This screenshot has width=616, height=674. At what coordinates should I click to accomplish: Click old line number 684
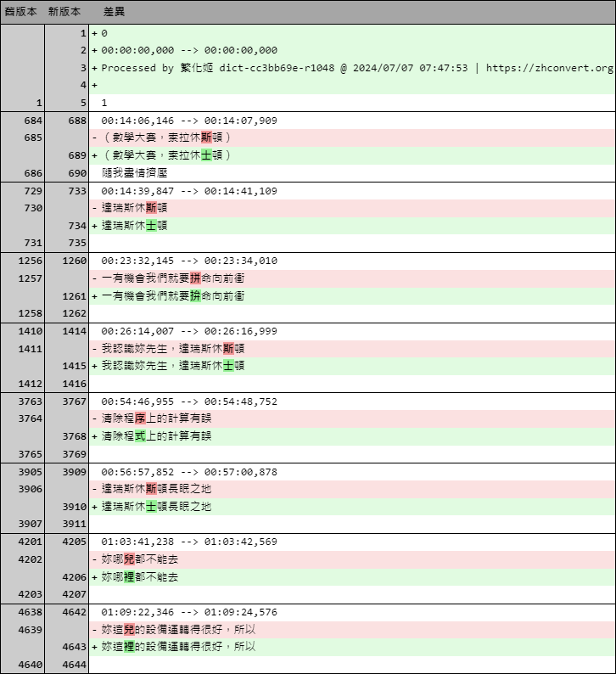click(x=33, y=121)
